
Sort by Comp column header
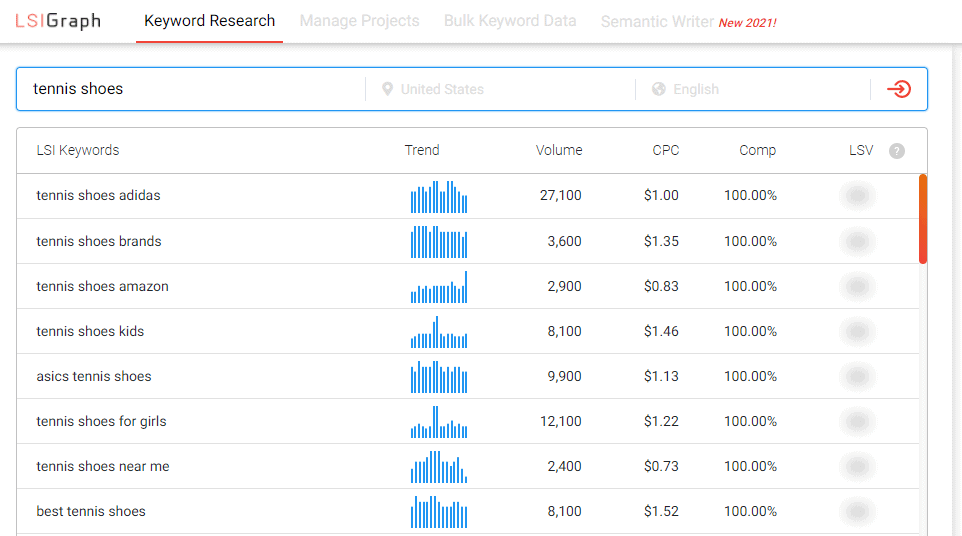tap(758, 150)
